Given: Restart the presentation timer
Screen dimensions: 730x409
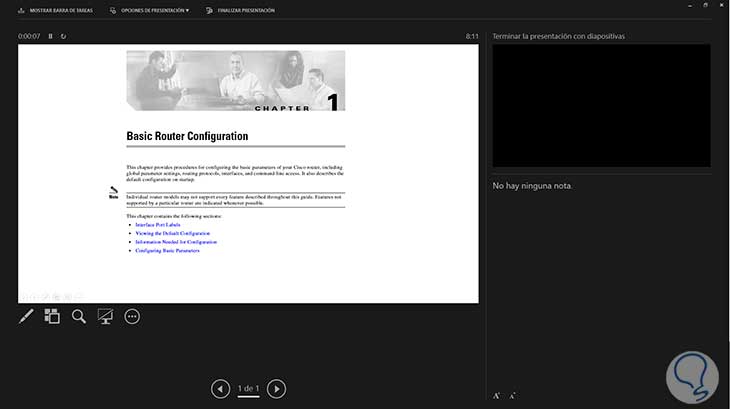Looking at the screenshot, I should point(63,36).
